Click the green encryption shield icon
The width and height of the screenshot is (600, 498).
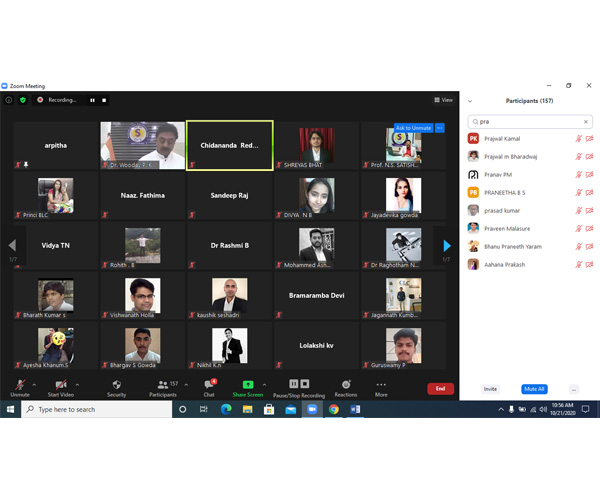pos(23,100)
